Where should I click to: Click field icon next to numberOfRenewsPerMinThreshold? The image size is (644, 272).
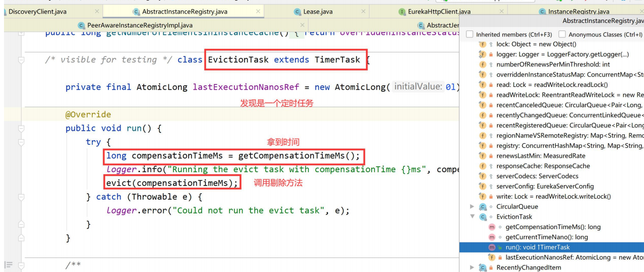tap(482, 64)
